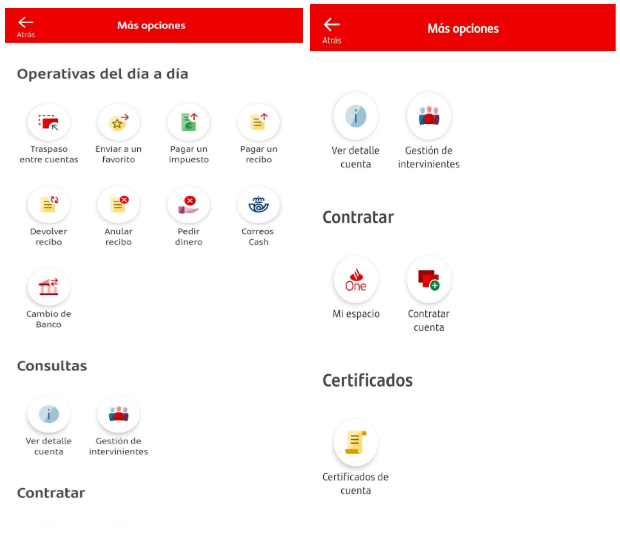Image resolution: width=620 pixels, height=537 pixels.
Task: Launch Correos Cash service
Action: [258, 206]
